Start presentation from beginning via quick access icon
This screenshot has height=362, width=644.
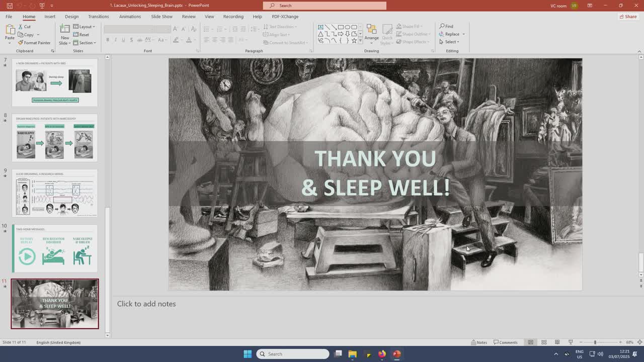point(42,6)
